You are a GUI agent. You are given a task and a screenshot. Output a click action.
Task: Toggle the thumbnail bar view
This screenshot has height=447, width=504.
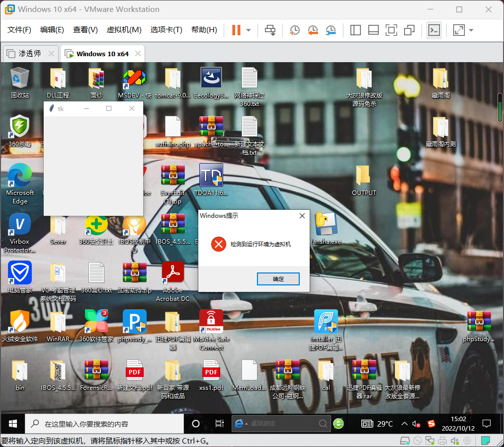(373, 30)
